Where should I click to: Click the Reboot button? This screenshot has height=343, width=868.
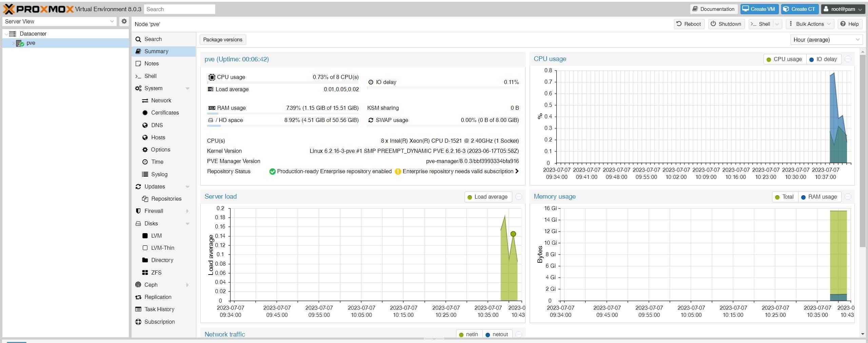click(x=689, y=24)
